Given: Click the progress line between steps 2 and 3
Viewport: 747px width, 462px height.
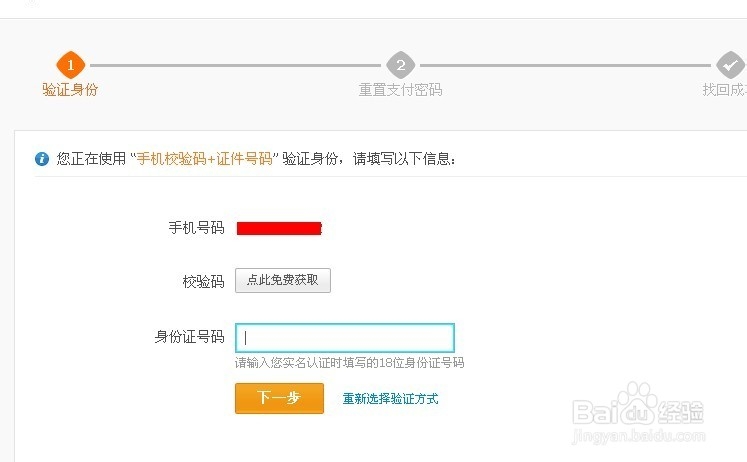Looking at the screenshot, I should click(x=565, y=65).
